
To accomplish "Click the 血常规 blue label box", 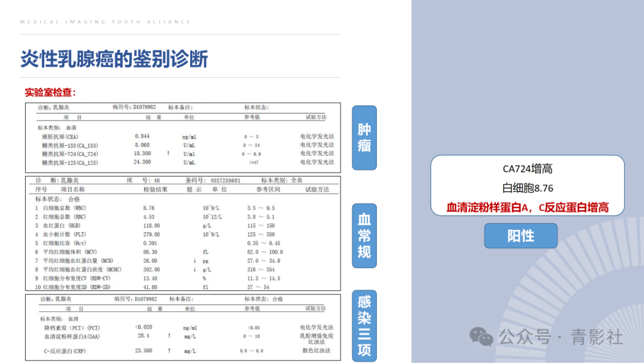I will point(364,236).
